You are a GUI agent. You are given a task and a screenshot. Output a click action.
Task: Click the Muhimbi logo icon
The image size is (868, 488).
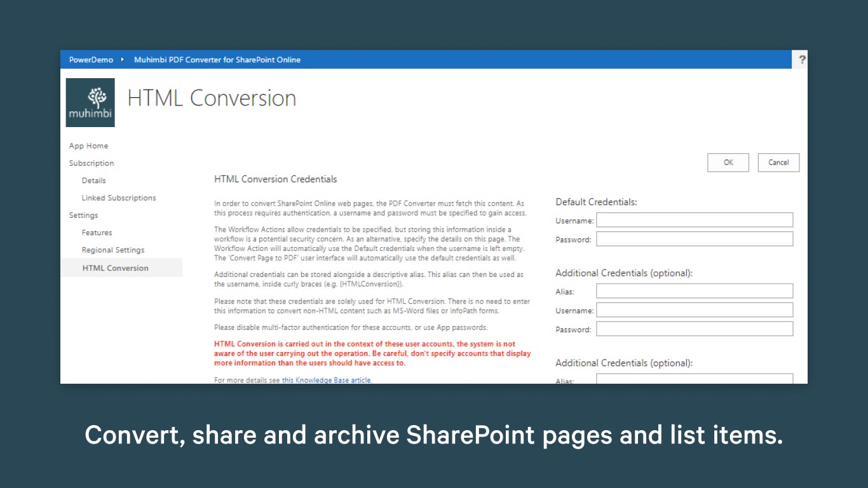coord(90,103)
